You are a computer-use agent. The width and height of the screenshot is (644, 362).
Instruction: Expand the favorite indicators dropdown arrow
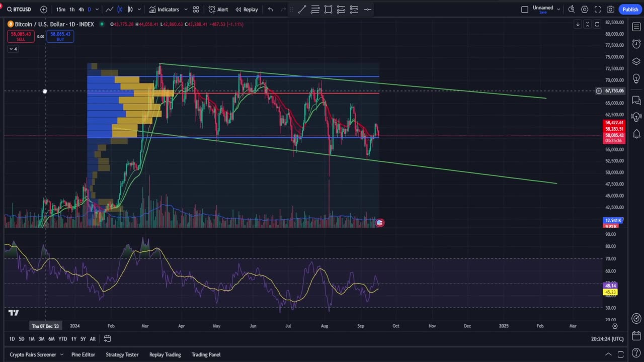186,10
